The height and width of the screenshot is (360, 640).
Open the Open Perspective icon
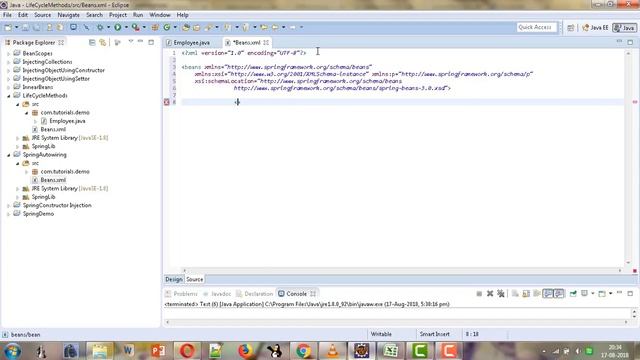[x=571, y=28]
